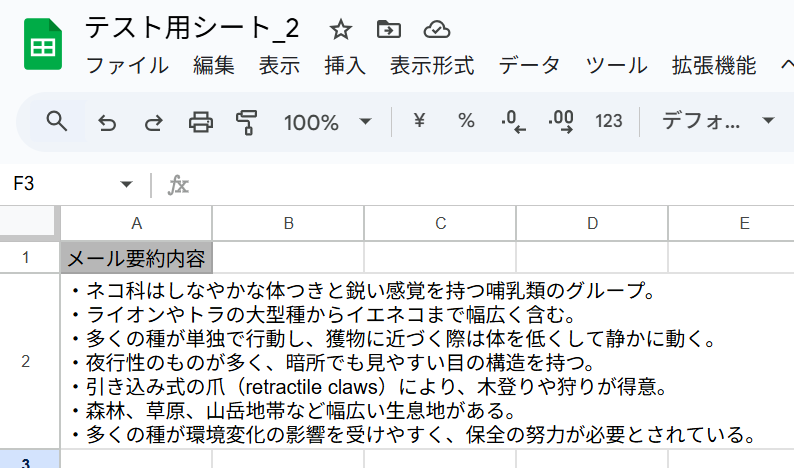The image size is (794, 468).
Task: Undo the last action
Action: [x=107, y=123]
